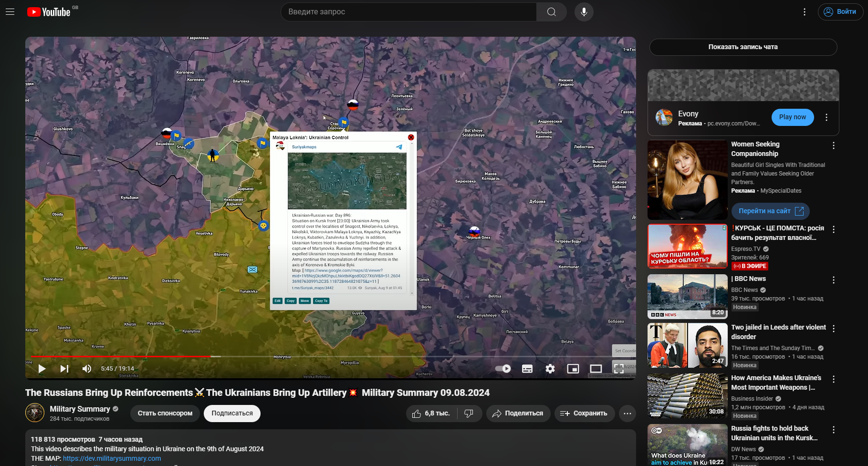
Task: Open the google.com/maps link in popup
Action: click(x=346, y=276)
